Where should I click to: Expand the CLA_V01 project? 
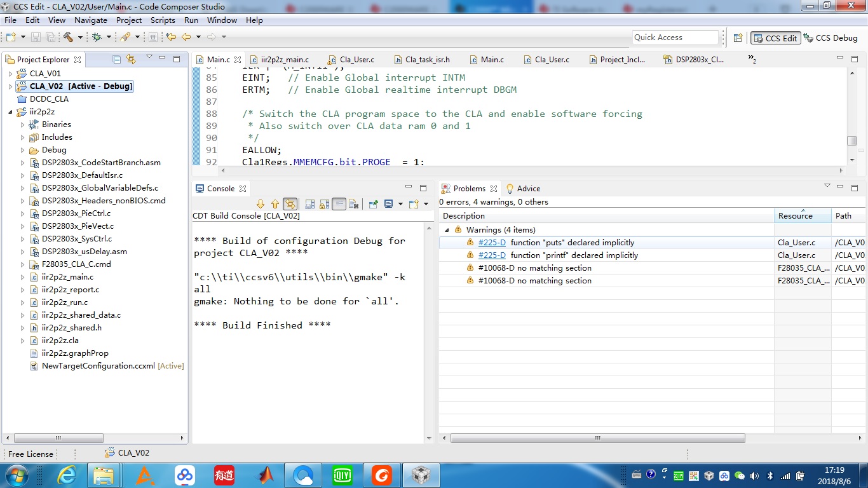(10, 74)
